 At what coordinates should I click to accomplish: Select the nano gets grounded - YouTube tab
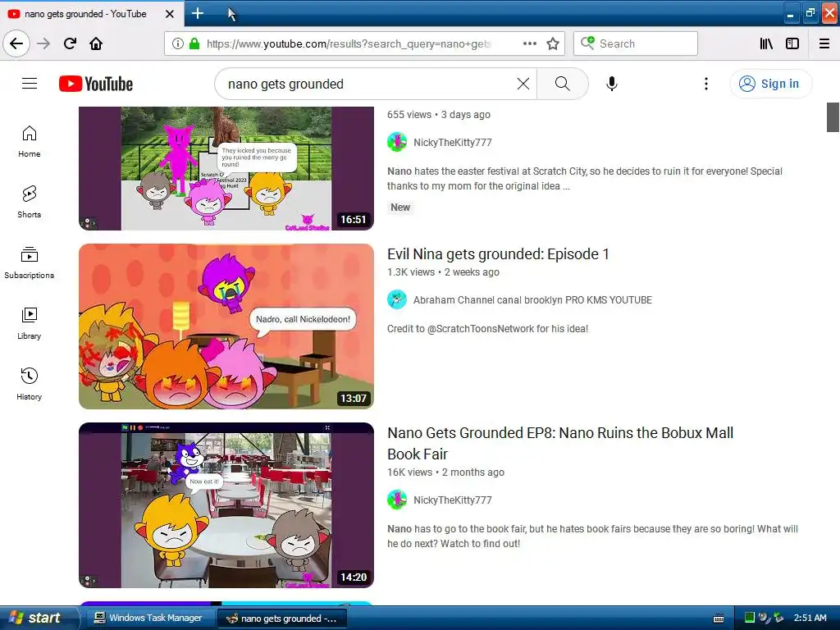[x=85, y=14]
